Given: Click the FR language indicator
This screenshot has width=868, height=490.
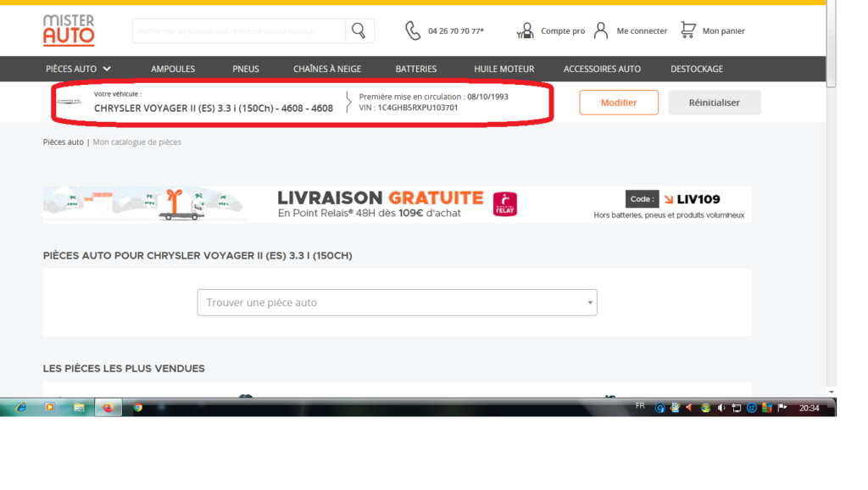Looking at the screenshot, I should pos(640,406).
